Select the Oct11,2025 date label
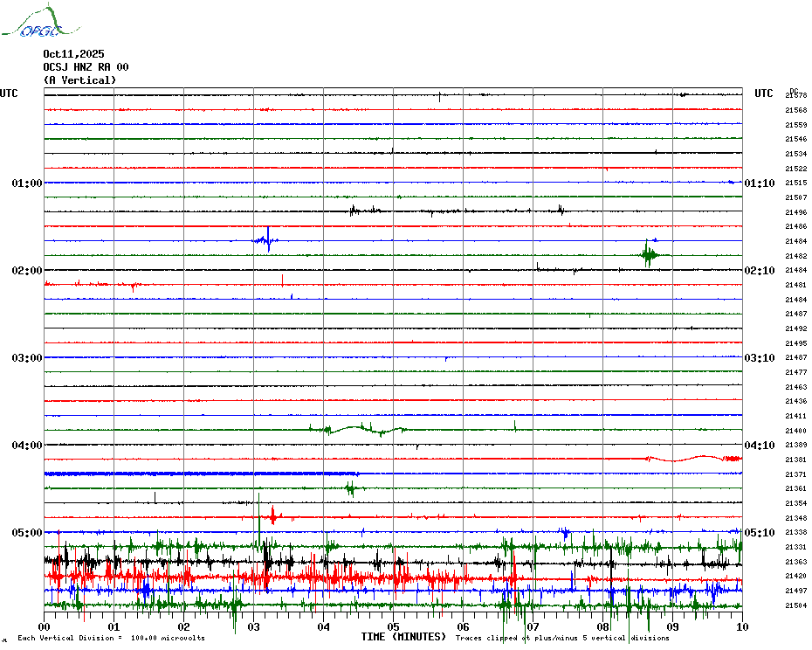The height and width of the screenshot is (650, 812). tap(73, 54)
